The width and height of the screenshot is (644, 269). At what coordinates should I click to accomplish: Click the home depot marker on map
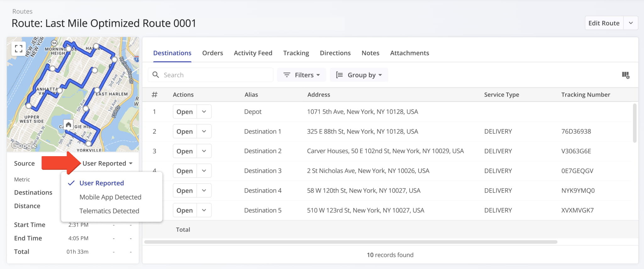coord(68,124)
